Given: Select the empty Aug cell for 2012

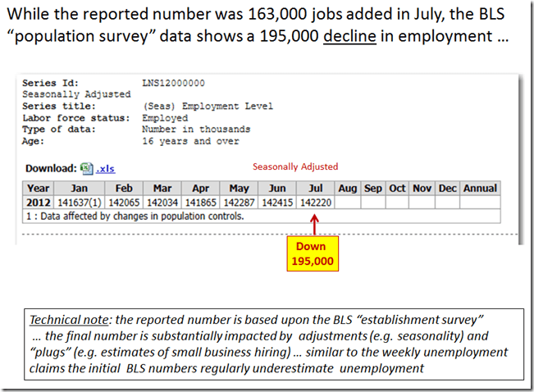Looking at the screenshot, I should [x=348, y=203].
